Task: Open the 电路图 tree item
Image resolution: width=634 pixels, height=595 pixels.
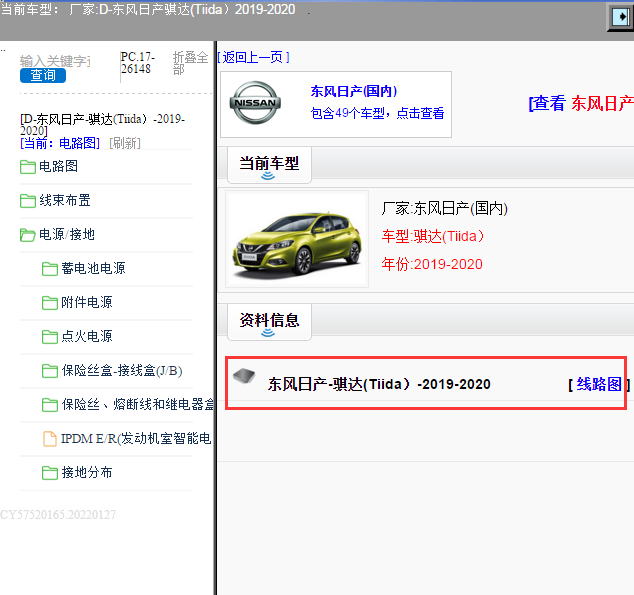Action: 58,166
